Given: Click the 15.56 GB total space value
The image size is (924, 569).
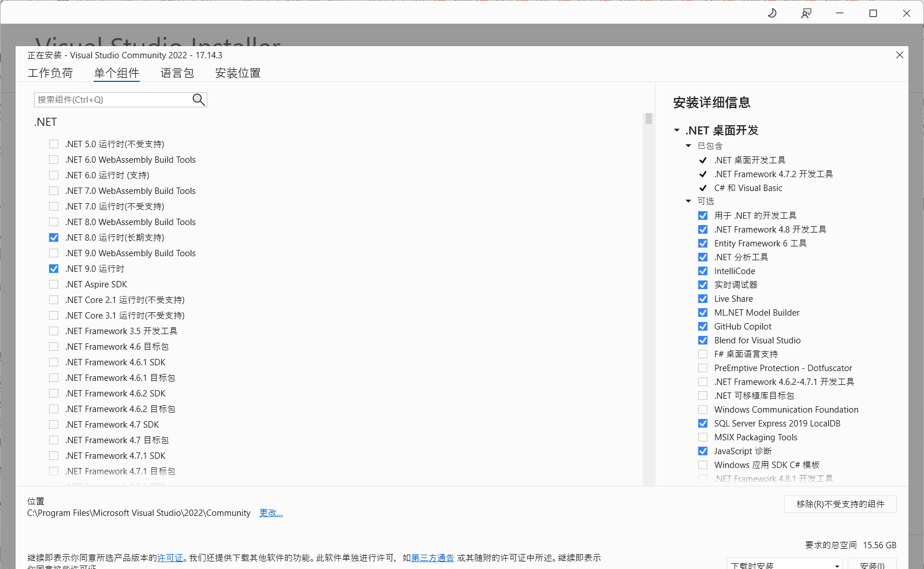Looking at the screenshot, I should pyautogui.click(x=880, y=545).
